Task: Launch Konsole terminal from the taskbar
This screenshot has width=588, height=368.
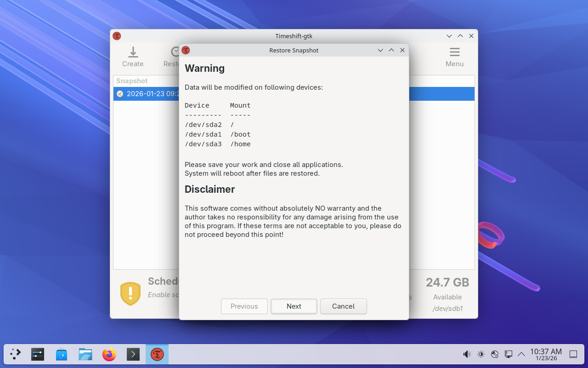Action: [133, 354]
